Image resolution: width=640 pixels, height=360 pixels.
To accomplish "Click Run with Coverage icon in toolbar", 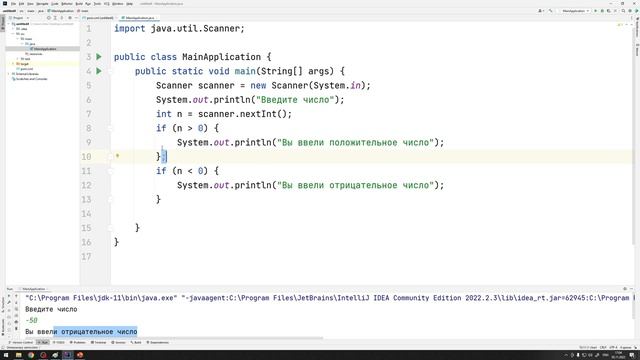I will pyautogui.click(x=609, y=11).
